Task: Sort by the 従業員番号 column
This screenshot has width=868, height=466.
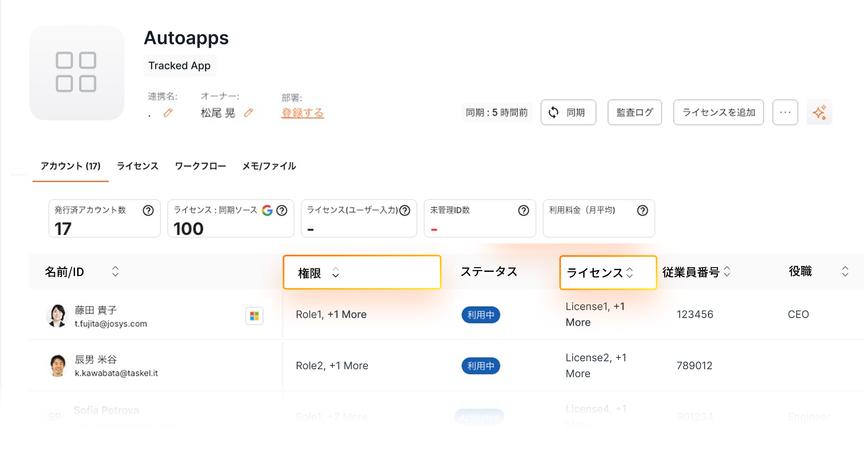Action: 727,271
